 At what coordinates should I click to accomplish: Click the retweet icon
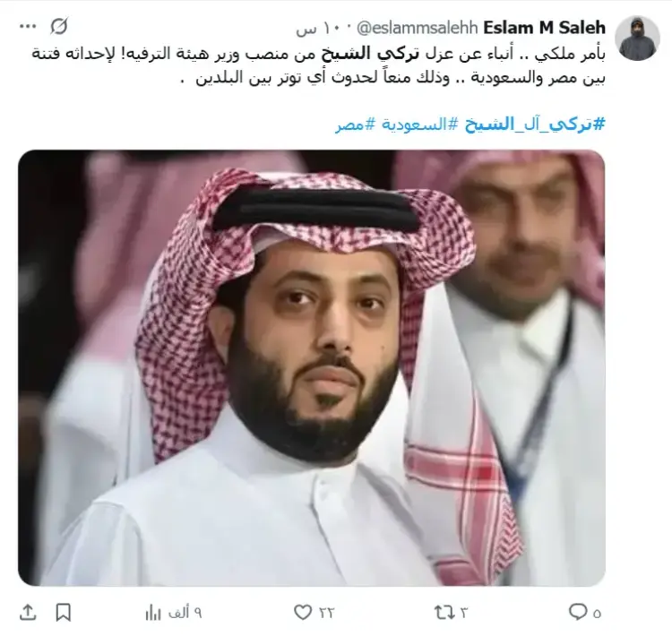click(444, 613)
